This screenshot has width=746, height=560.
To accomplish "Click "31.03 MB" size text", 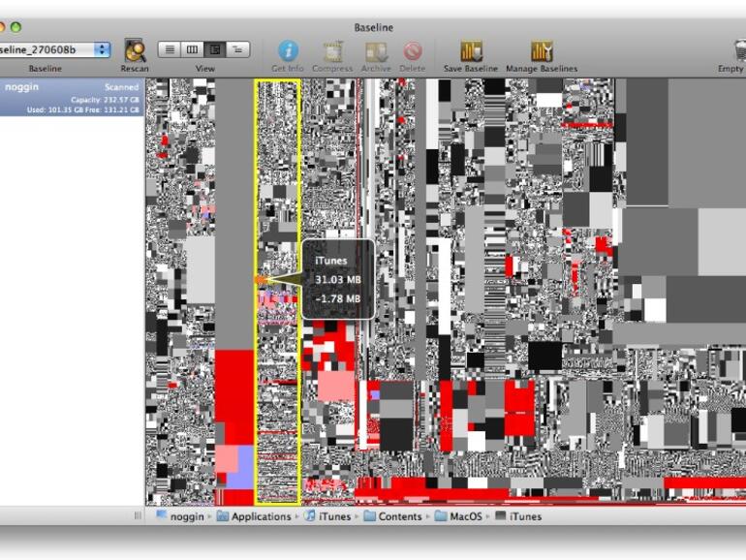I will (x=338, y=280).
